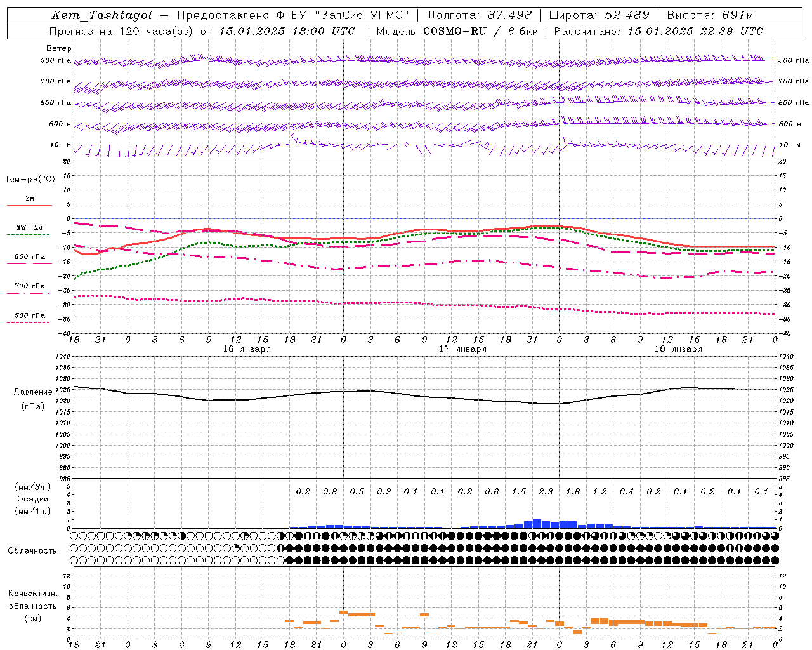Select the forecast start time 15.01.2025 18:00 UTC
This screenshot has width=812, height=650.
click(287, 31)
